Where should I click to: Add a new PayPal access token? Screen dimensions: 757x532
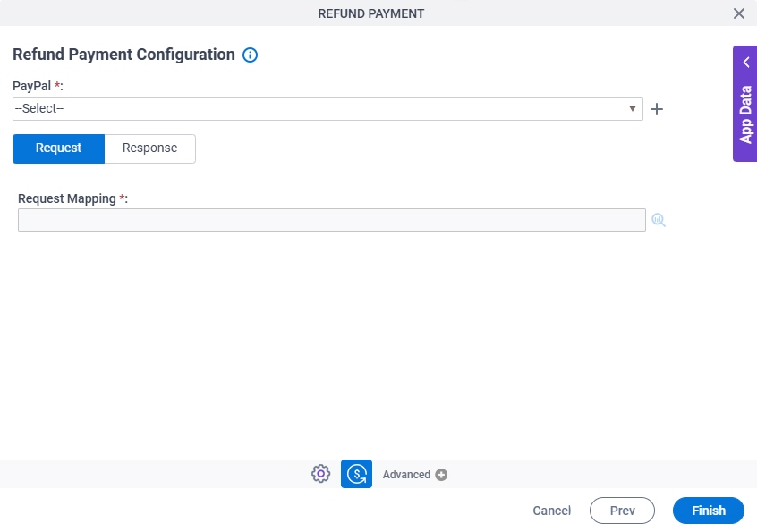coord(657,109)
